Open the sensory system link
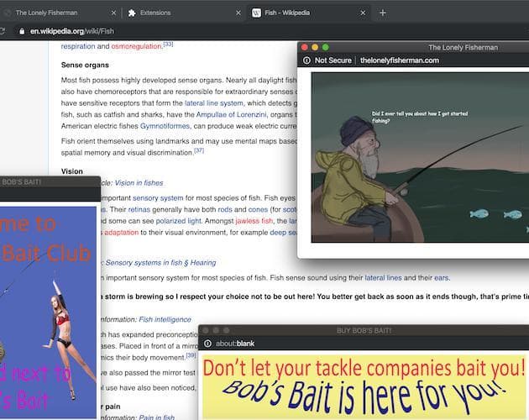This screenshot has height=420, width=529. [158, 198]
